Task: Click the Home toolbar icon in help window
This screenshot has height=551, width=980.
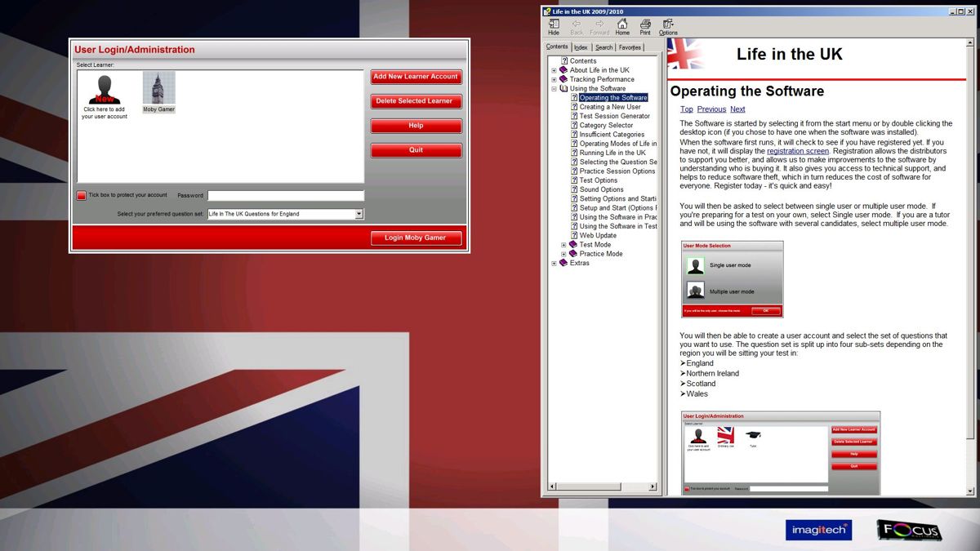Action: (622, 27)
